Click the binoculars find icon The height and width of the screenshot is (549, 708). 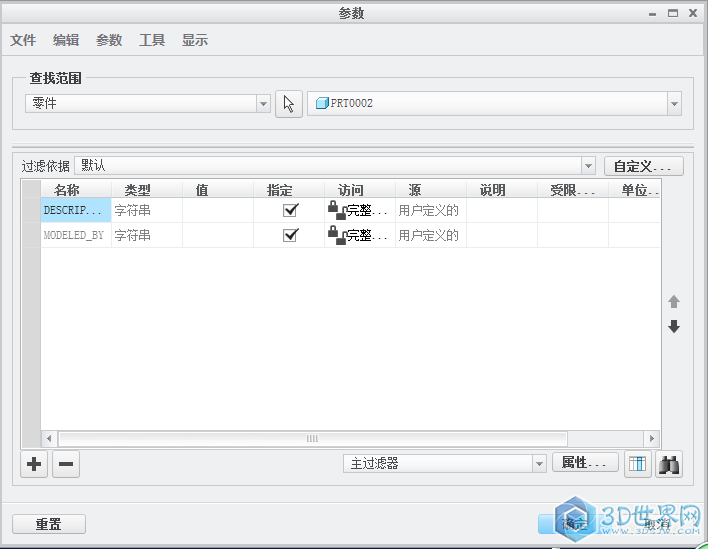tap(669, 464)
